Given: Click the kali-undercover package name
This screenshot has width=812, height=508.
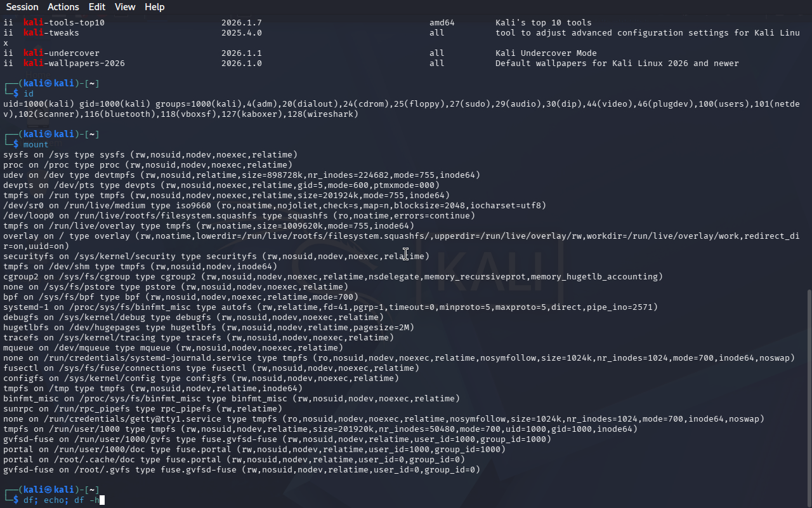Looking at the screenshot, I should click(x=62, y=53).
